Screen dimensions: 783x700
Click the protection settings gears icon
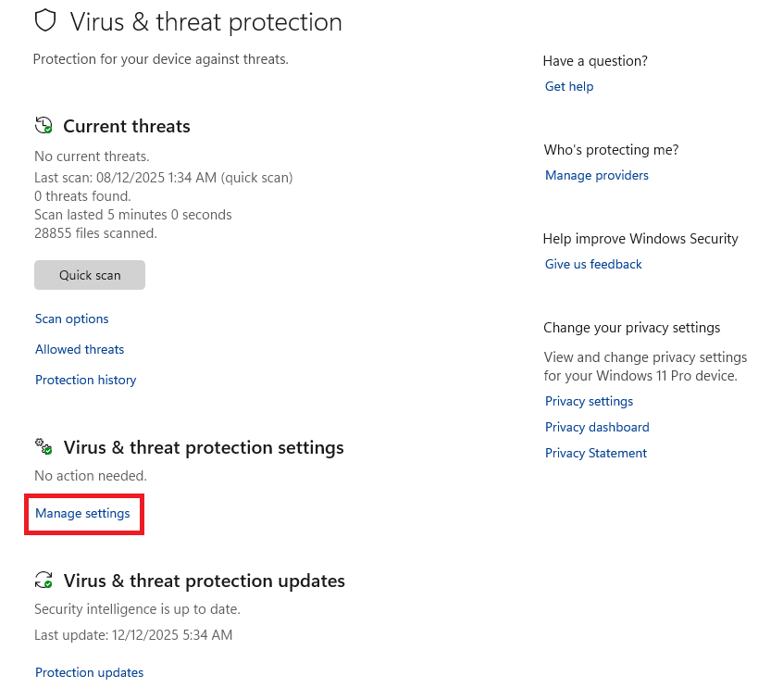coord(43,447)
